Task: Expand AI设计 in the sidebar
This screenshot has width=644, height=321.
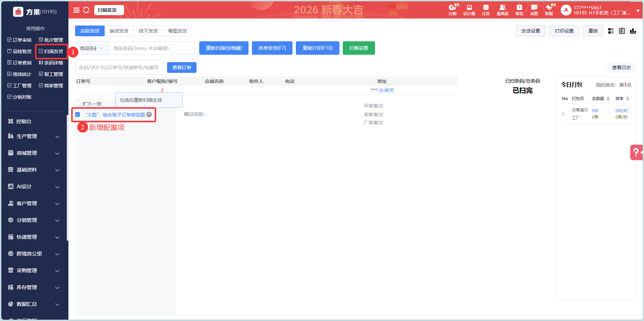Action: 34,187
